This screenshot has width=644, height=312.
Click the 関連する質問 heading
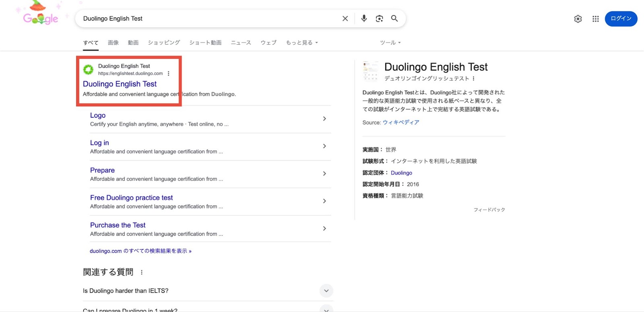(108, 272)
